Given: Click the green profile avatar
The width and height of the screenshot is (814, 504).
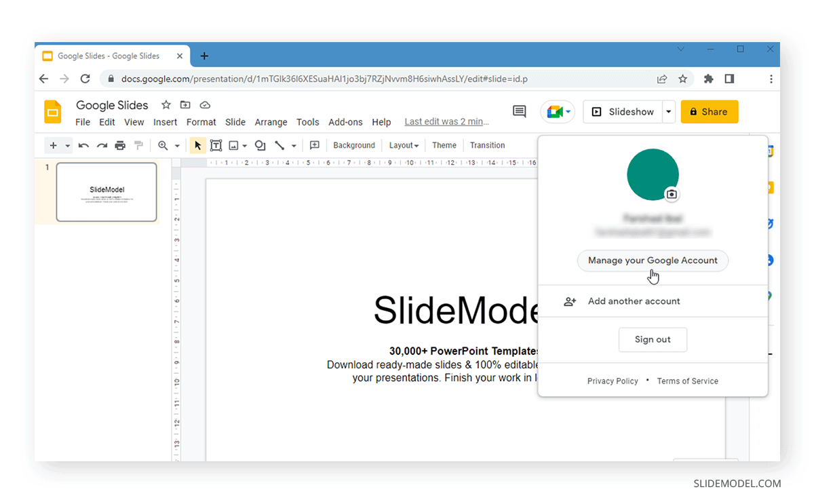Looking at the screenshot, I should point(653,174).
